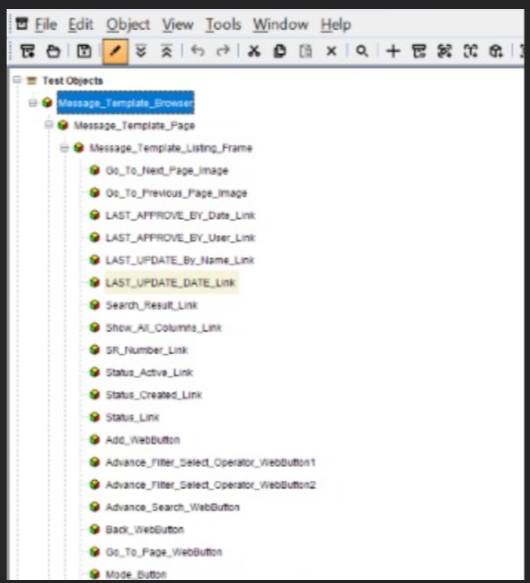Click the Copy icon in toolbar
The width and height of the screenshot is (530, 583).
(x=280, y=51)
